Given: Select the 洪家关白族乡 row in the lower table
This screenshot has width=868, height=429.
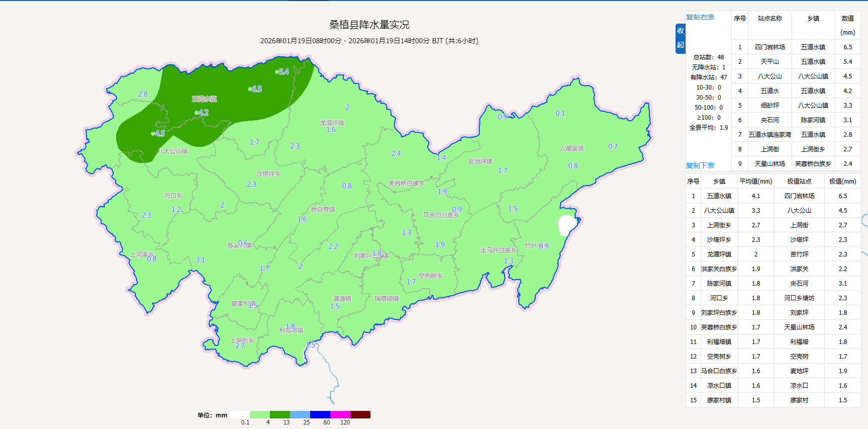Looking at the screenshot, I should (719, 269).
